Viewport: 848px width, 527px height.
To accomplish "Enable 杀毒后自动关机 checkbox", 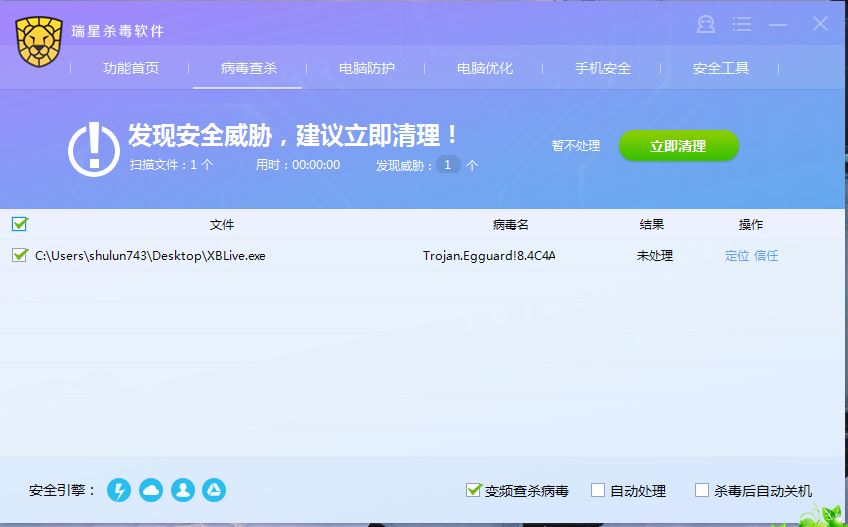I will pos(701,490).
